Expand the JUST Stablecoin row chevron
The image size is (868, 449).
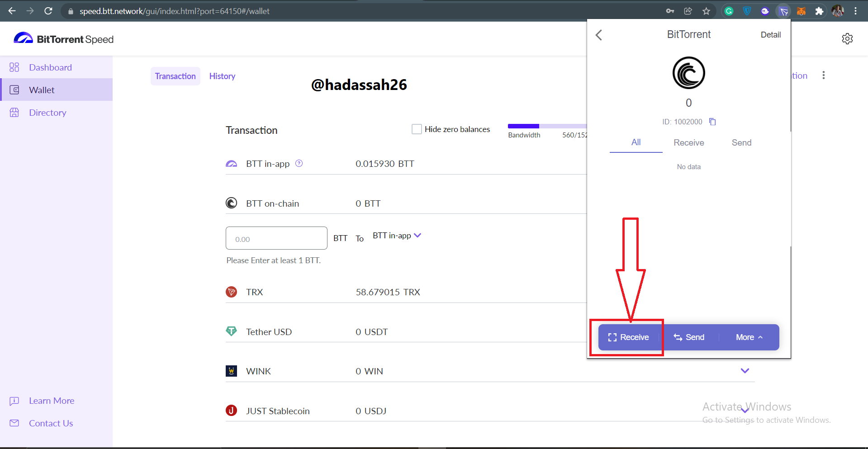745,411
